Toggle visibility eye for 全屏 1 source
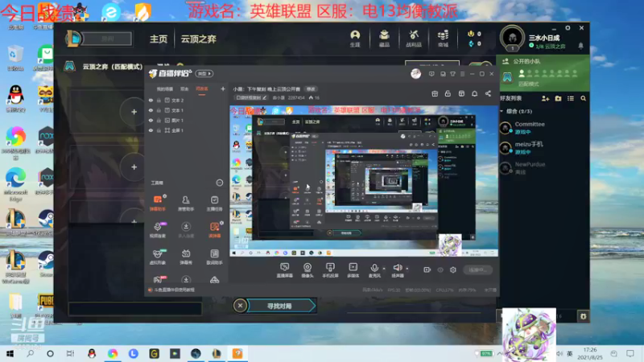Viewport: 644px width, 362px height. tap(151, 130)
